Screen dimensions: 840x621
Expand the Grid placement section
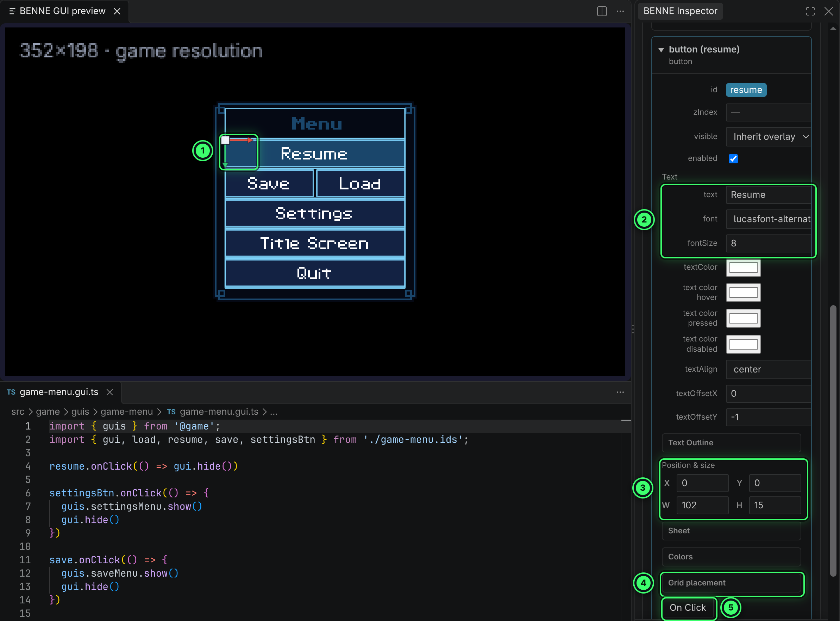731,583
